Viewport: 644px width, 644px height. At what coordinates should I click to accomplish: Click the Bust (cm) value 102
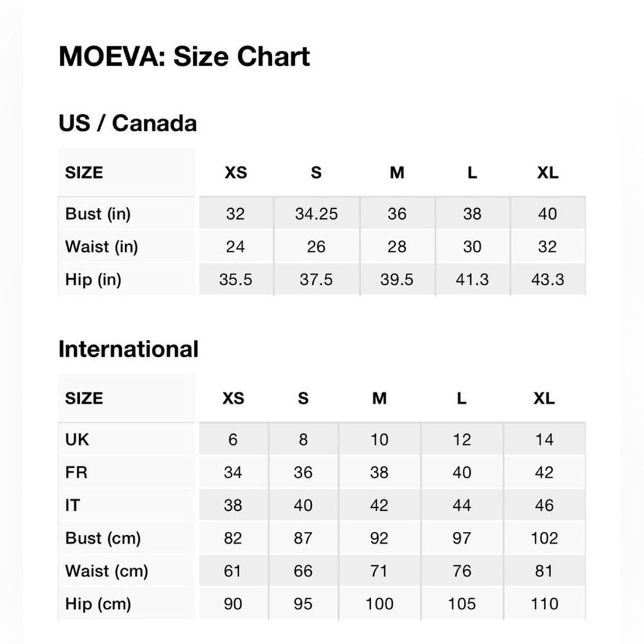tap(544, 538)
